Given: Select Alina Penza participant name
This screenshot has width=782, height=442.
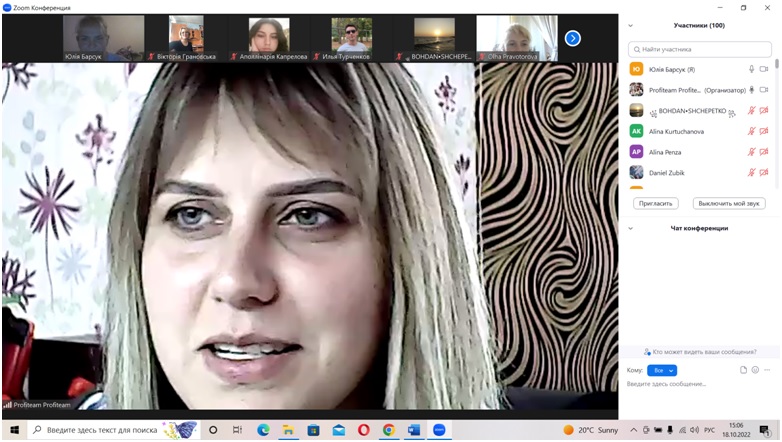Looking at the screenshot, I should point(665,152).
